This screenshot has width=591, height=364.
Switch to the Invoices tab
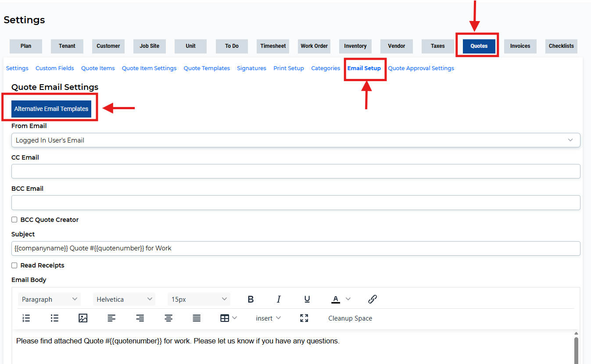coord(520,46)
